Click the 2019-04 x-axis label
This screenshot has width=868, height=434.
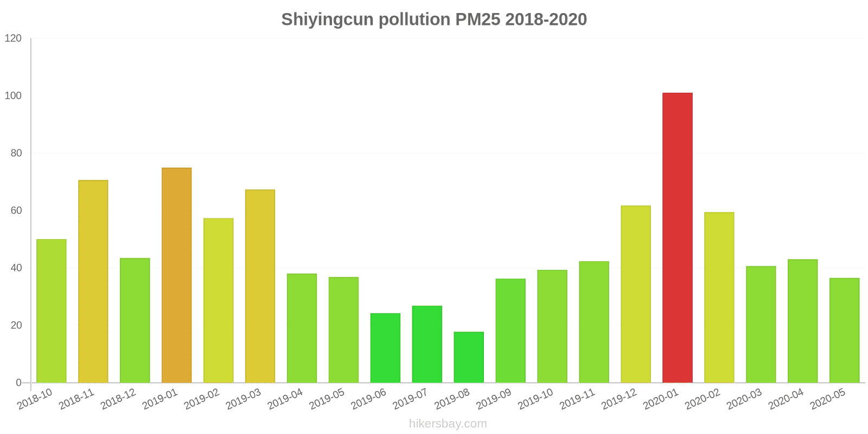coord(285,399)
